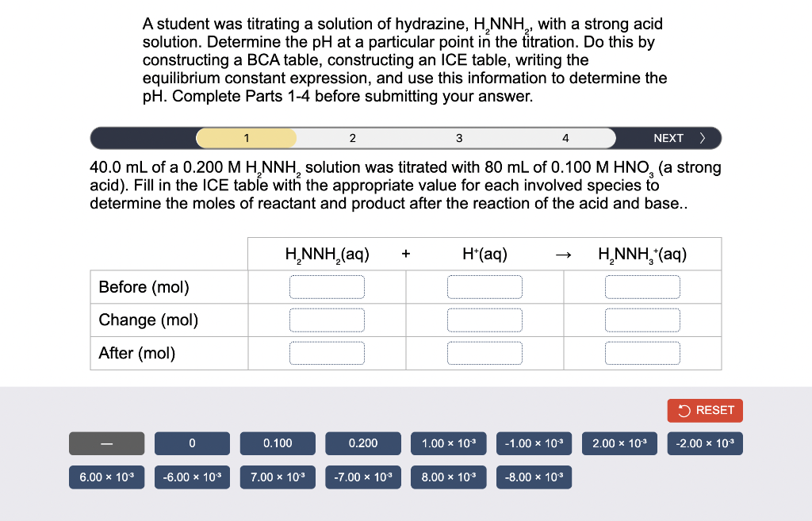Select step 2 on the progress bar
The width and height of the screenshot is (812, 521).
coord(352,137)
